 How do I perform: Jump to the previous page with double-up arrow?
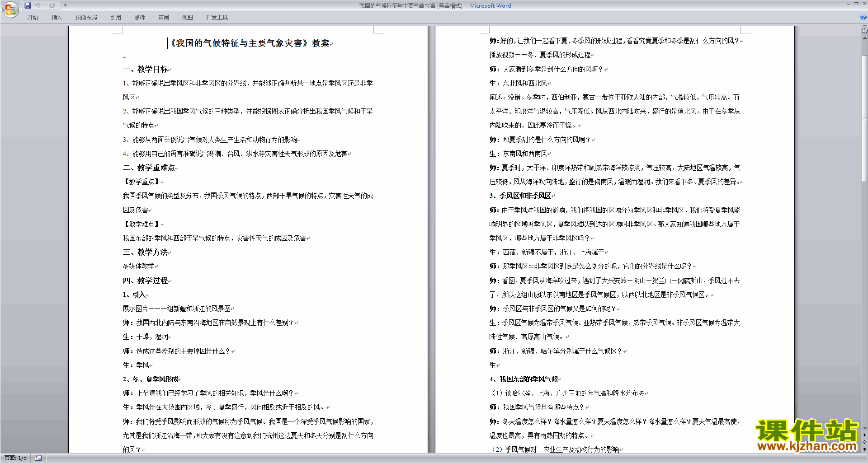[x=865, y=435]
